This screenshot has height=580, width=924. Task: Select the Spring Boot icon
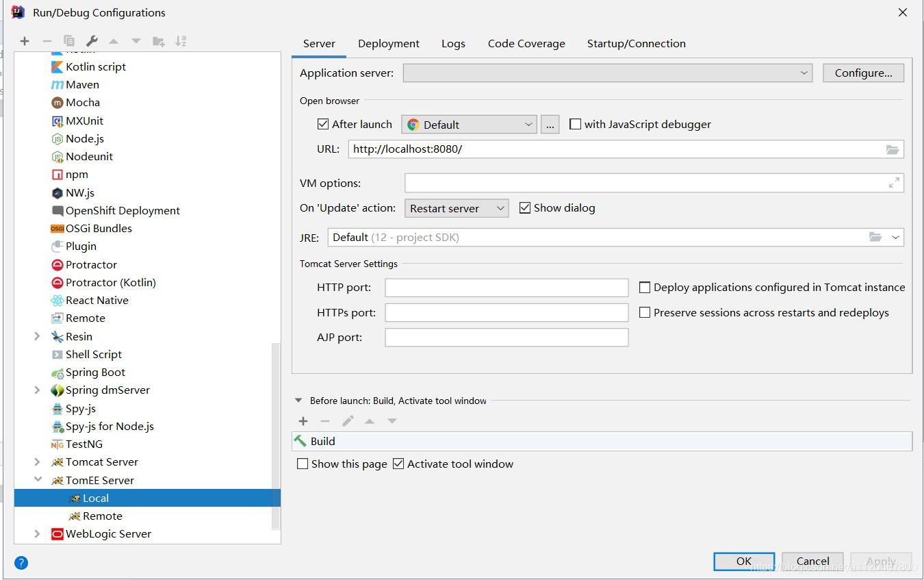click(x=57, y=373)
